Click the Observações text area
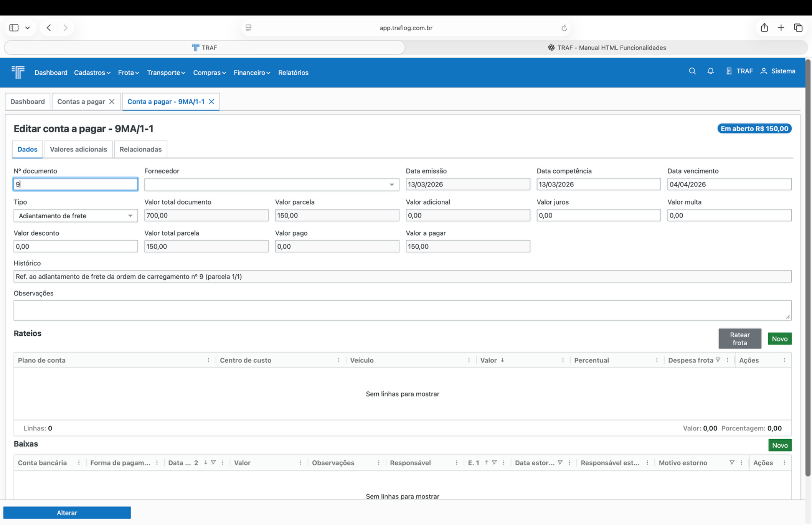This screenshot has width=812, height=525. point(402,310)
